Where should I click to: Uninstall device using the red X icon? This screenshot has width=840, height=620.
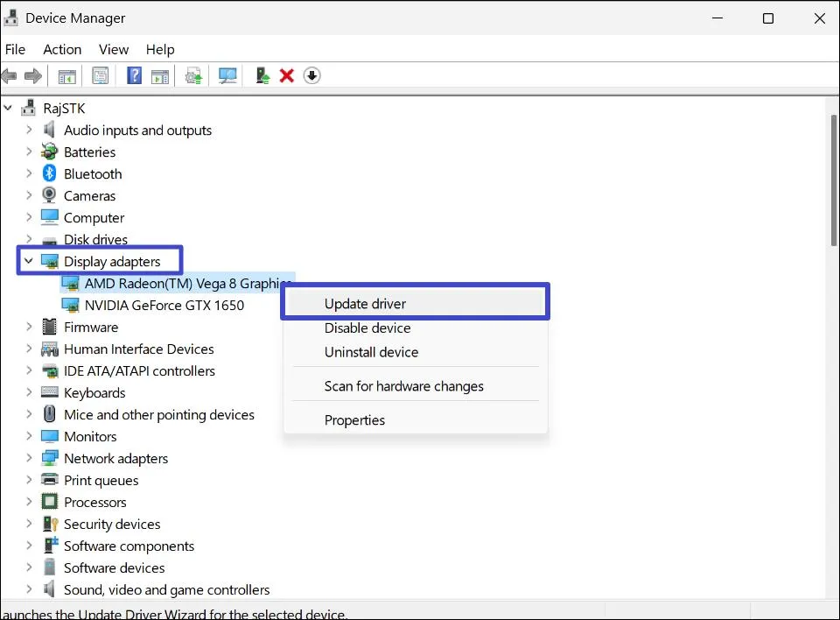pyautogui.click(x=287, y=75)
